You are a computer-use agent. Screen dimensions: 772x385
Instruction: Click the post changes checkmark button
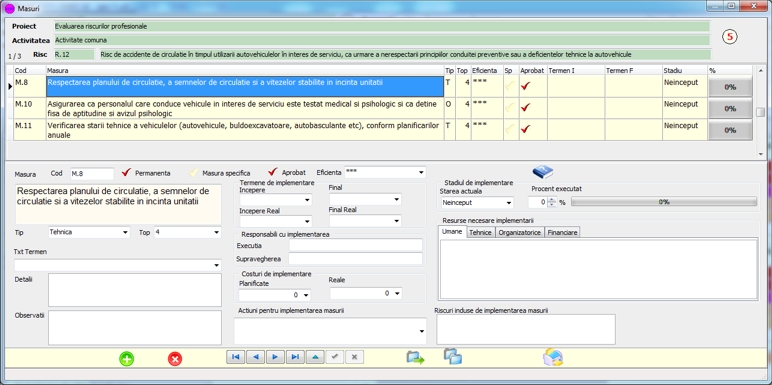click(335, 357)
